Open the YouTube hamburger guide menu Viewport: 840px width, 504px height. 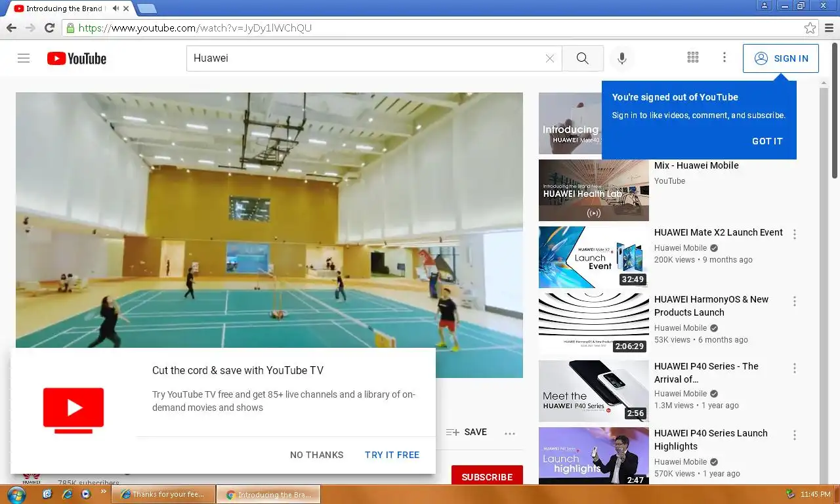coord(24,58)
